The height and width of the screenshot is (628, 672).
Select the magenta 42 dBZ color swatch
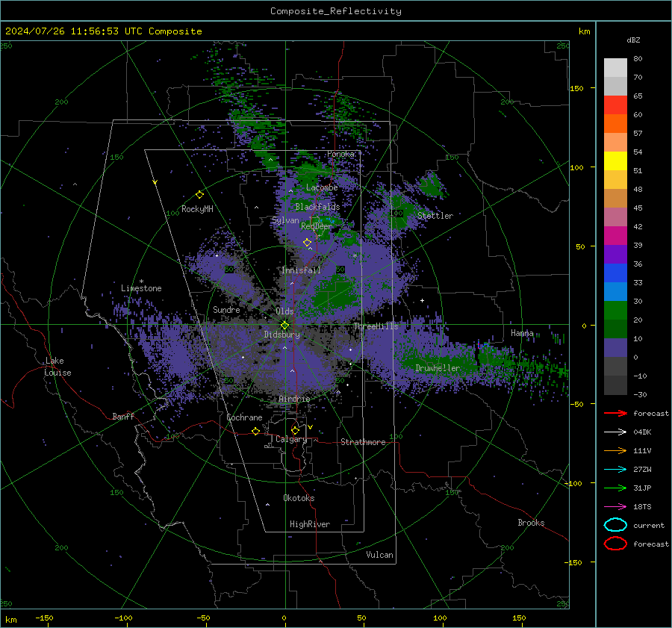(615, 235)
